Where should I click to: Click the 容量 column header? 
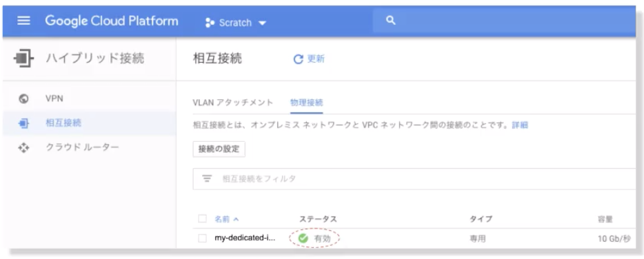[605, 220]
